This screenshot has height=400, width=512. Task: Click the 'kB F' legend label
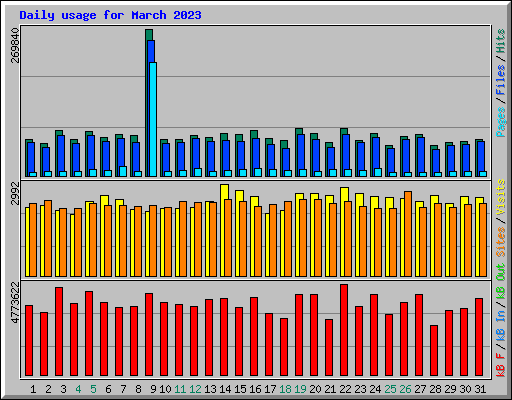tap(501, 364)
